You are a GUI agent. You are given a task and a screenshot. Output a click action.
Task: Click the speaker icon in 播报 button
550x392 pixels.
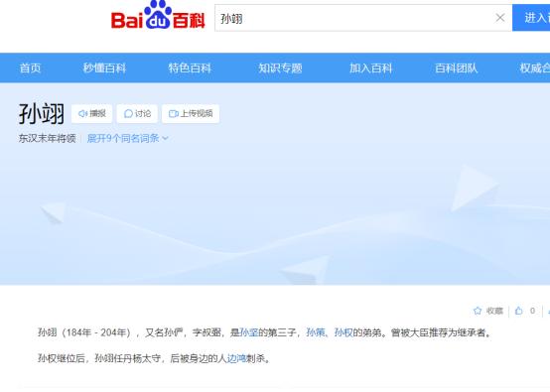click(x=82, y=113)
